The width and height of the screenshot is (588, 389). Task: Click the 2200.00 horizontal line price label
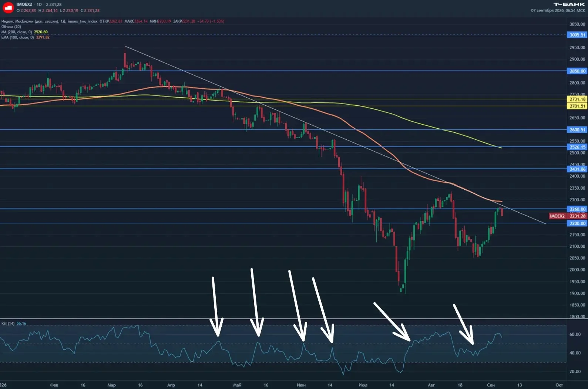click(577, 223)
